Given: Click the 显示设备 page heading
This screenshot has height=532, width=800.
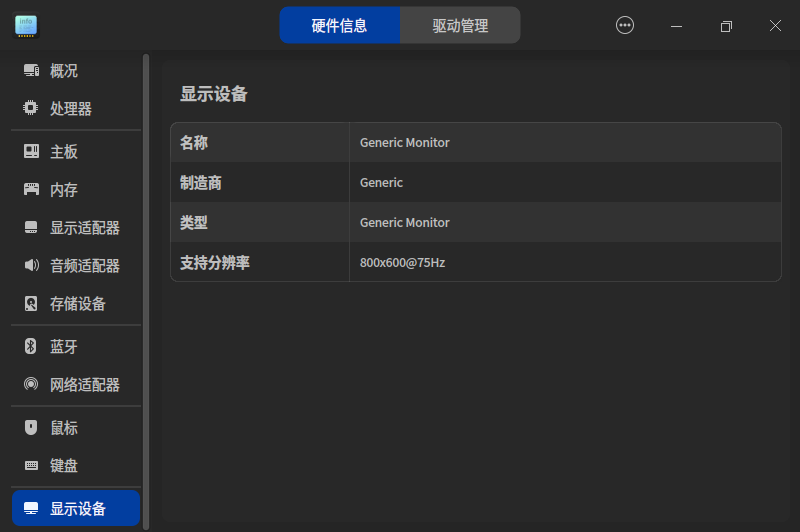Looking at the screenshot, I should pyautogui.click(x=214, y=94).
